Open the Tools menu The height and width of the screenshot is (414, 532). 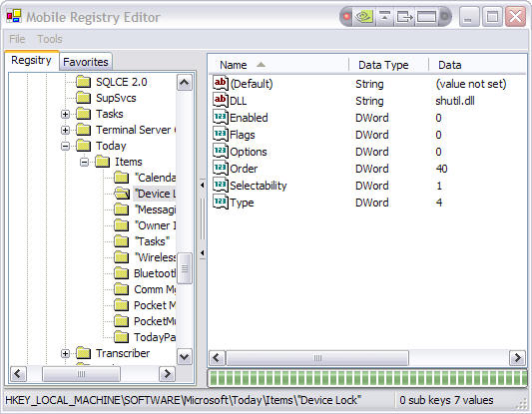(x=50, y=39)
